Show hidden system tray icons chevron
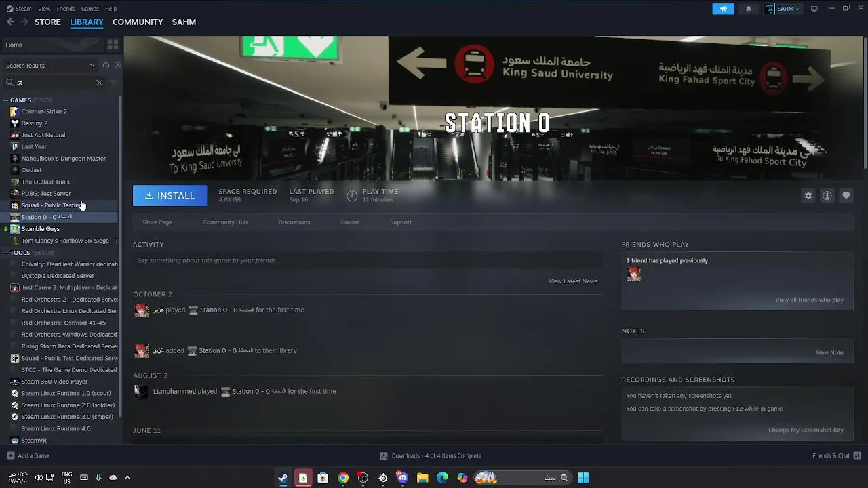Viewport: 868px width, 488px height. [127, 478]
